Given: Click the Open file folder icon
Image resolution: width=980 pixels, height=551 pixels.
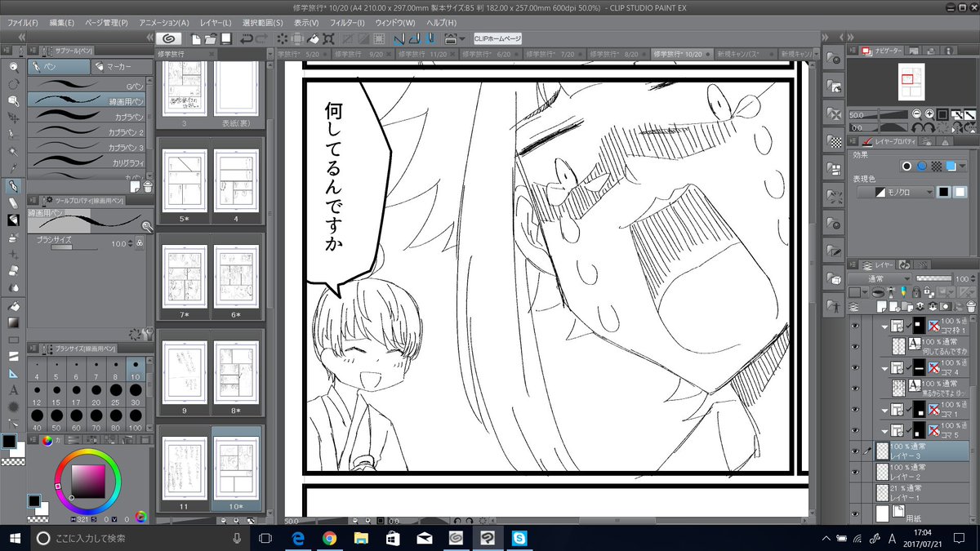Looking at the screenshot, I should [211, 38].
